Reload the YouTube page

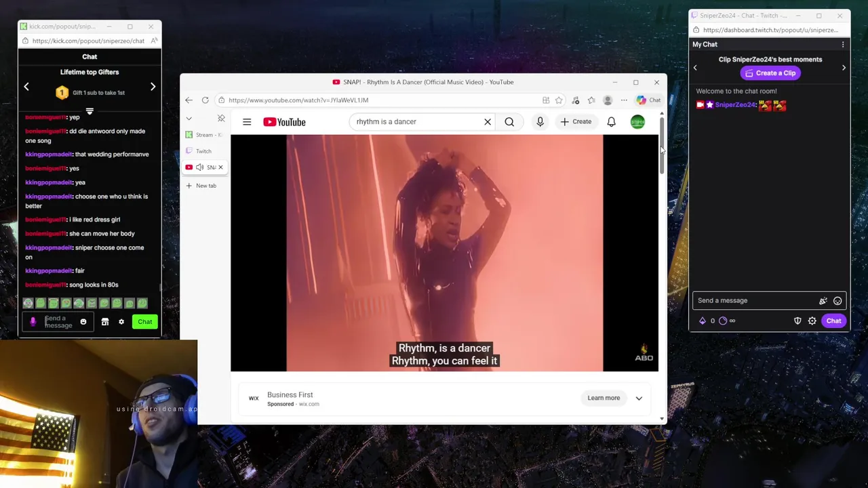(x=205, y=100)
